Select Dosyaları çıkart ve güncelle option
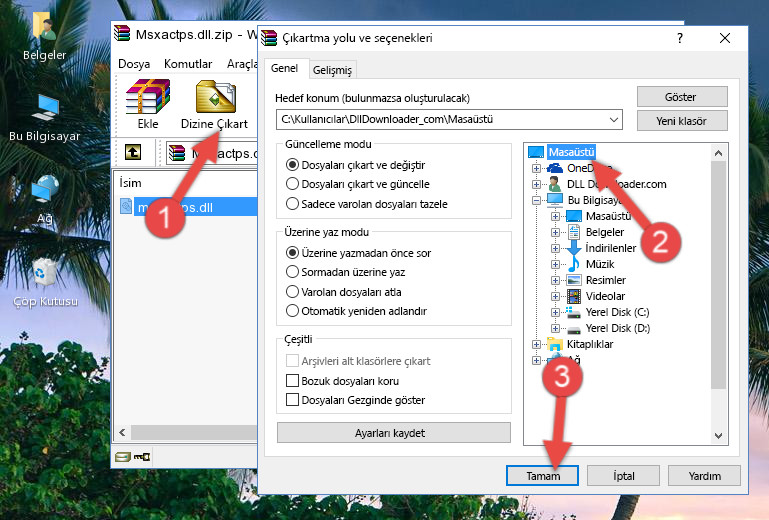Image resolution: width=769 pixels, height=520 pixels. [292, 184]
